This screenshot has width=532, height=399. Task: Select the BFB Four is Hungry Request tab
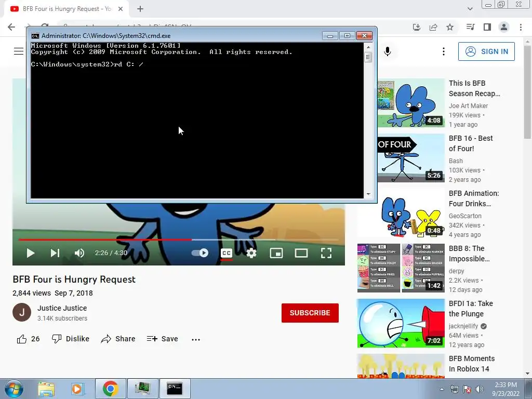66,9
